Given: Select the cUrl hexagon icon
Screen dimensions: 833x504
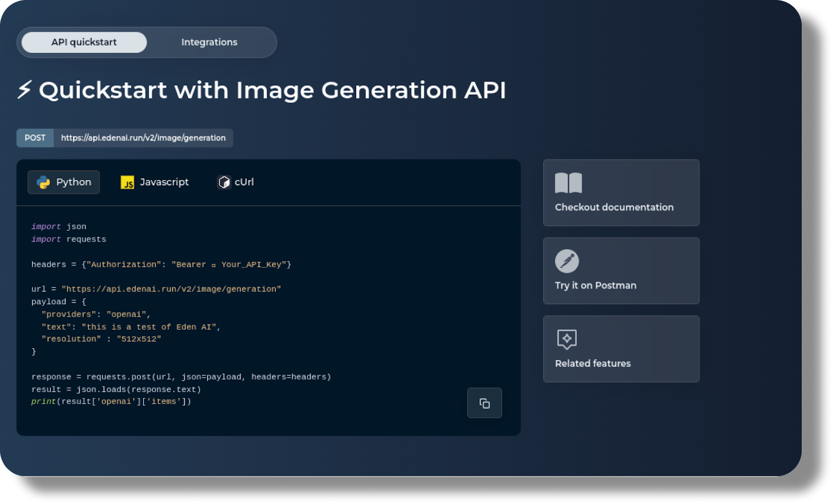Looking at the screenshot, I should [223, 182].
